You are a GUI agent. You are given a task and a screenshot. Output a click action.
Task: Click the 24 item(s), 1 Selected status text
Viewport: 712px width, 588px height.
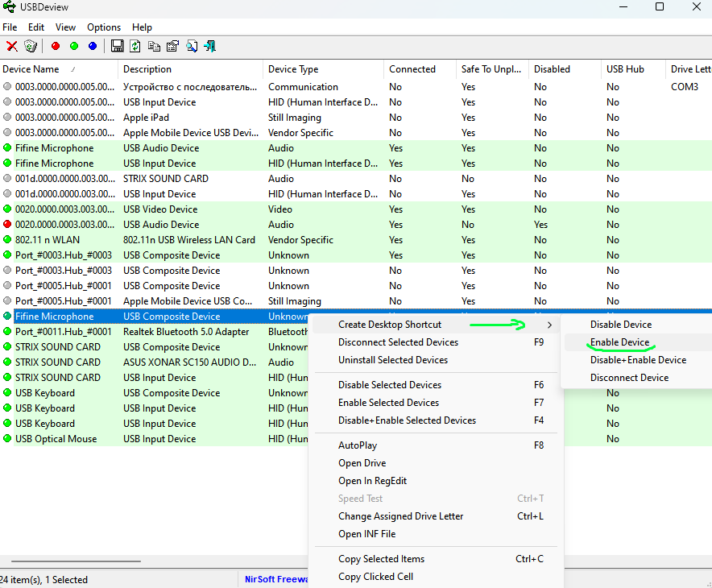click(x=43, y=579)
